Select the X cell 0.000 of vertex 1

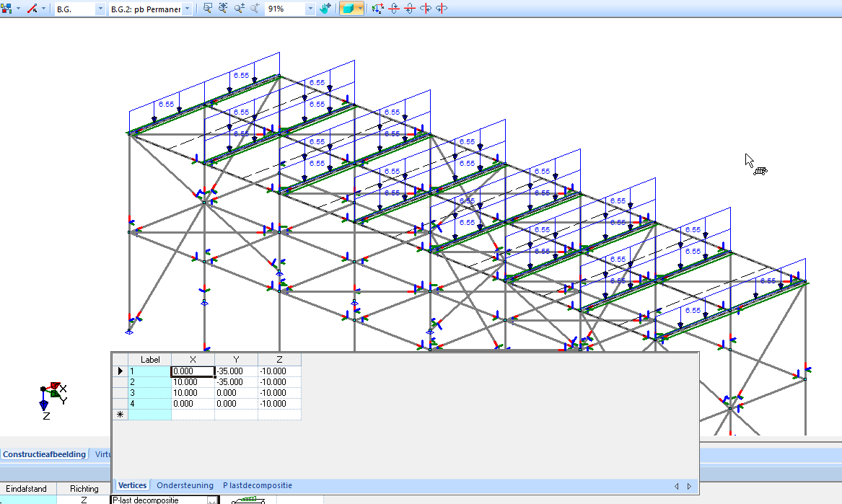[x=193, y=371]
